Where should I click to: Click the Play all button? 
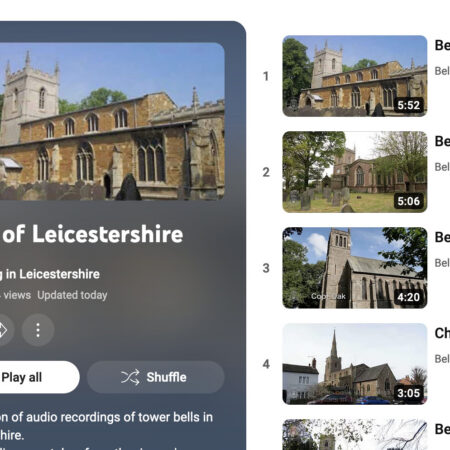(x=37, y=377)
